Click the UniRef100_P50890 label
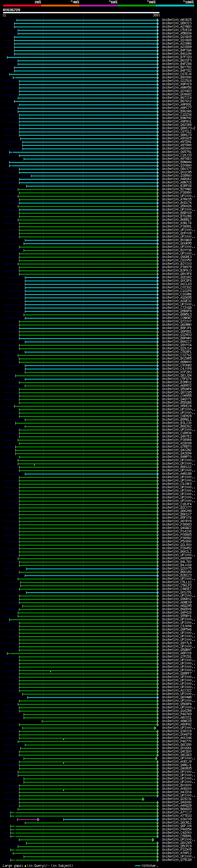Image resolution: width=197 pixels, height=868 pixels. (176, 542)
